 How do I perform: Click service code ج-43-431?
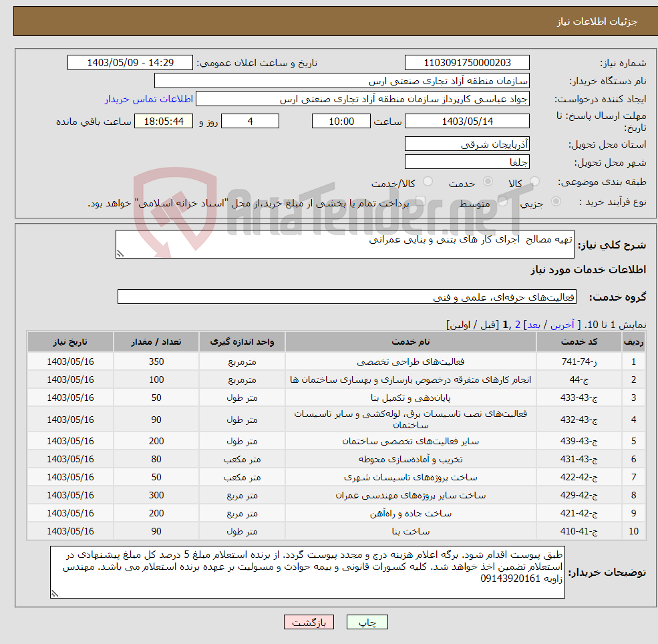tap(579, 459)
